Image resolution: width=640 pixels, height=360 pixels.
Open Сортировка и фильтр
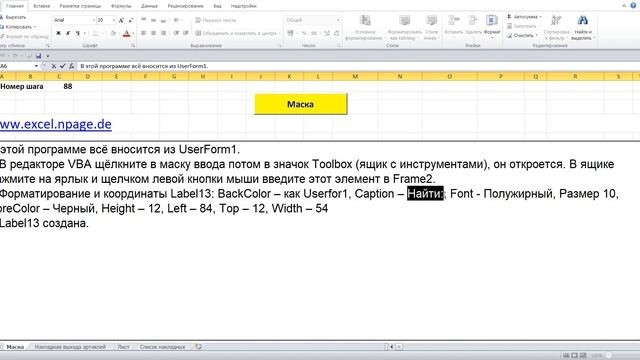(x=556, y=27)
